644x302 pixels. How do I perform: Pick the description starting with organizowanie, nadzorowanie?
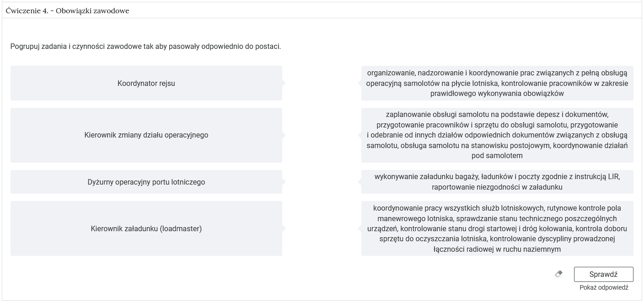click(x=497, y=83)
